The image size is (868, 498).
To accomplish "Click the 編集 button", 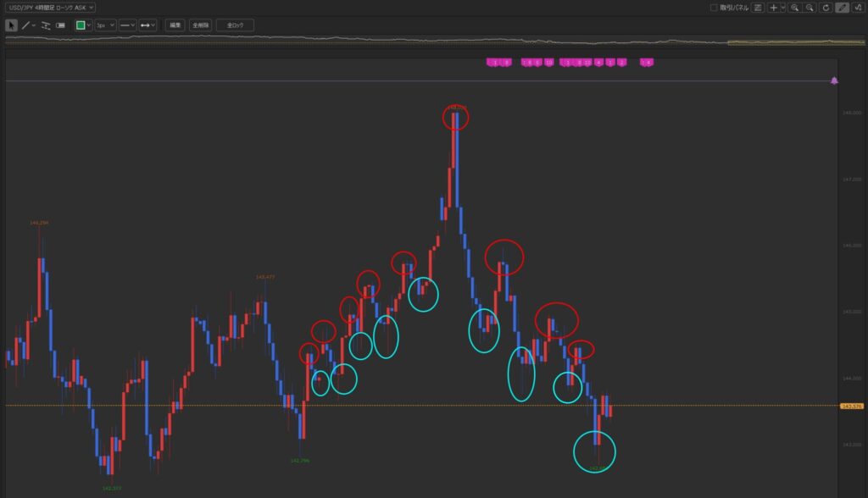I will pyautogui.click(x=175, y=25).
